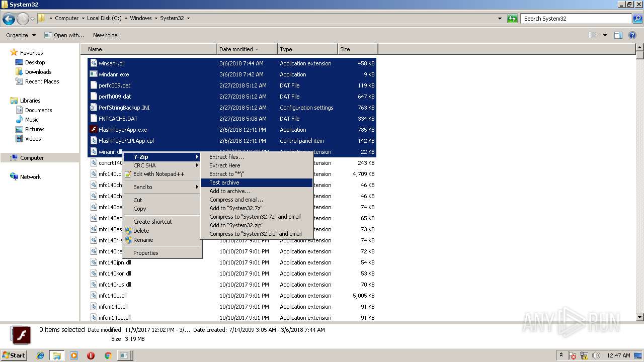Click the PerfStringBackup.INI file icon

pyautogui.click(x=93, y=108)
